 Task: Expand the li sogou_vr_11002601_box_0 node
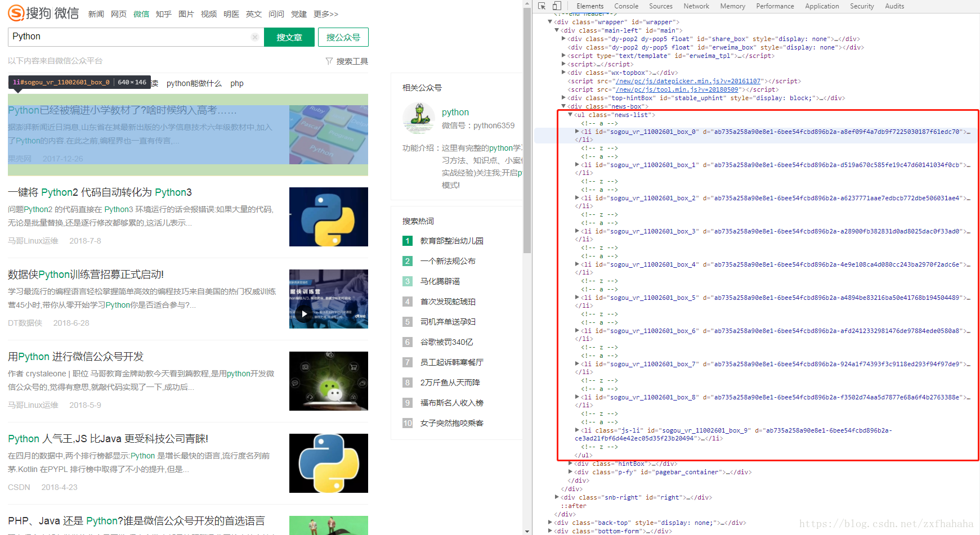pos(577,132)
